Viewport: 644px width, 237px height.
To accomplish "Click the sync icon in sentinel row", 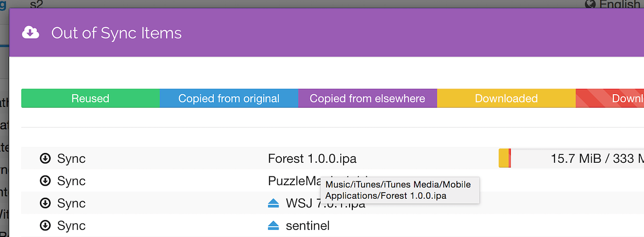I will coord(45,226).
